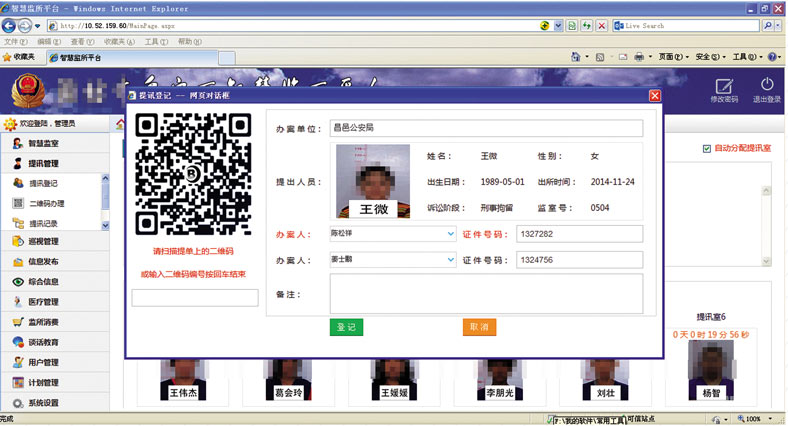
Task: Open 监所消费 shopping cart item
Action: 55,322
